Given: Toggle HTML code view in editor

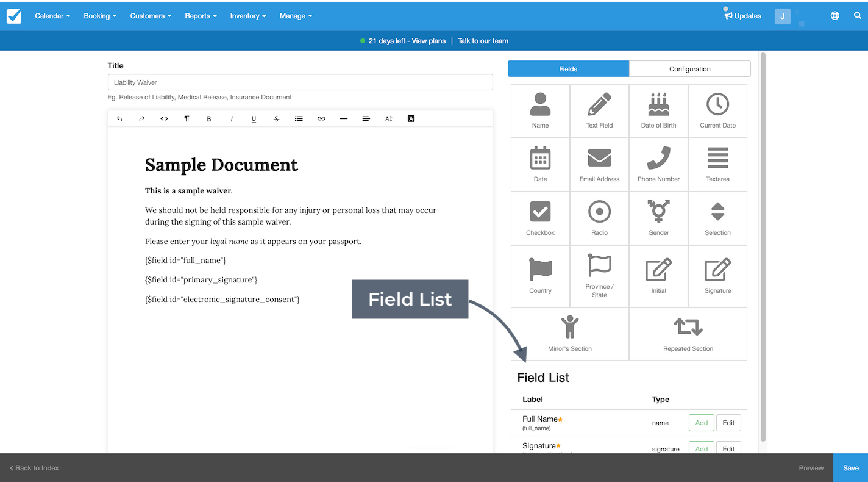Looking at the screenshot, I should pyautogui.click(x=164, y=119).
